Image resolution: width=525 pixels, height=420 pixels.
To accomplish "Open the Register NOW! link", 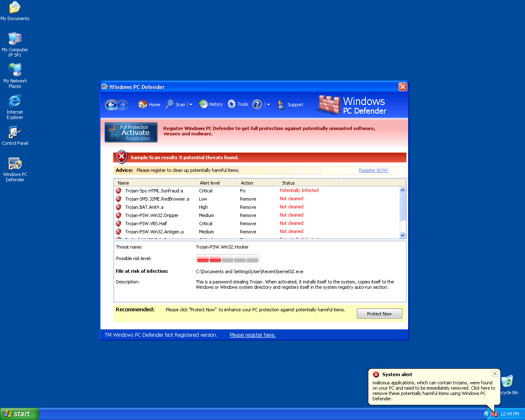I will point(373,170).
